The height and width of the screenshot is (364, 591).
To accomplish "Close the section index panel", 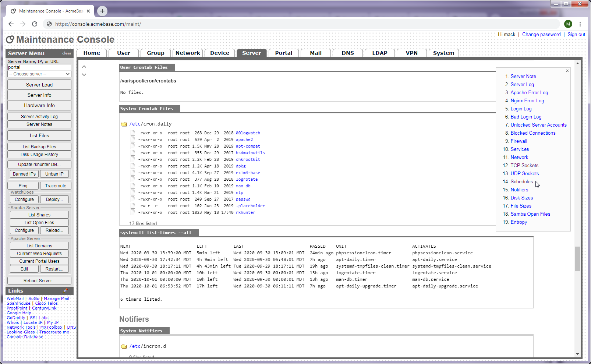I will pos(567,71).
